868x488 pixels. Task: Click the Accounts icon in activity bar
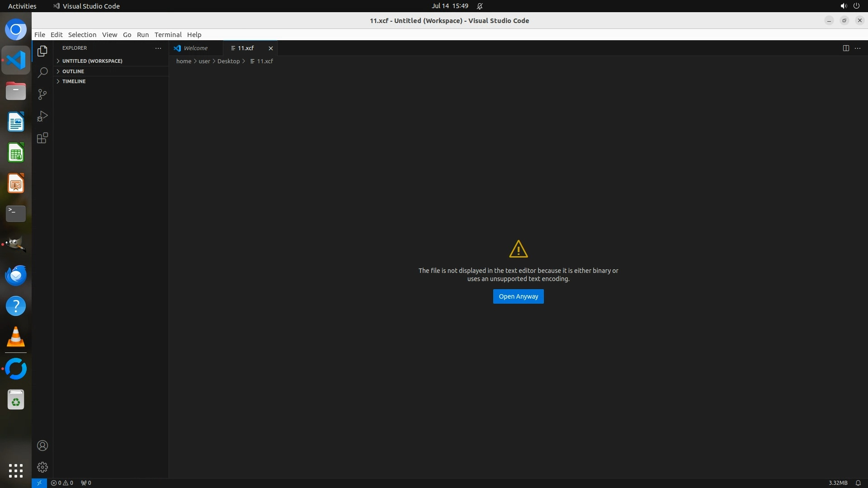point(42,446)
